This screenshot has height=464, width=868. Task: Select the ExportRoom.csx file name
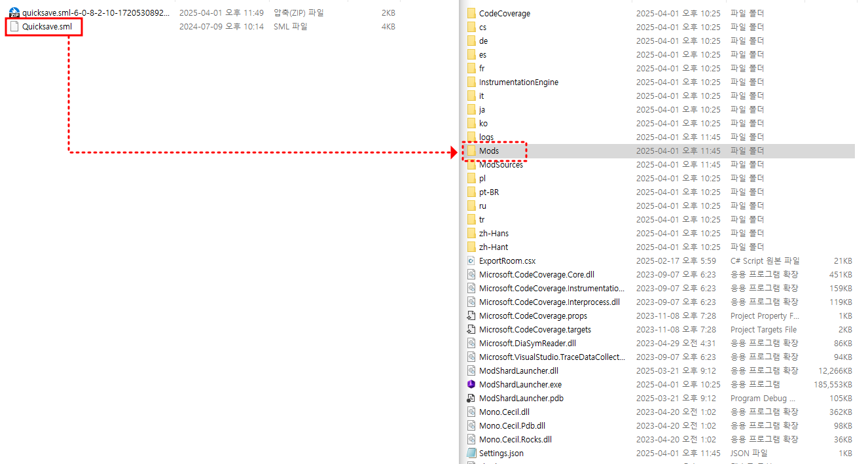507,260
